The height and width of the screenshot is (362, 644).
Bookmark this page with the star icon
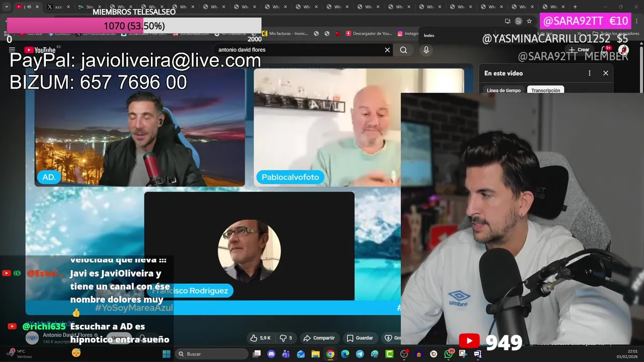point(529,21)
